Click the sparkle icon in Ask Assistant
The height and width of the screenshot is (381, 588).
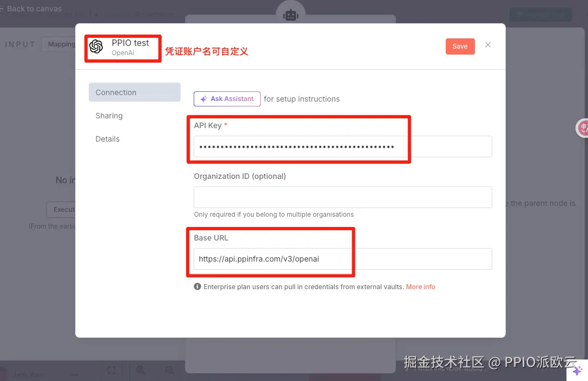click(x=203, y=99)
